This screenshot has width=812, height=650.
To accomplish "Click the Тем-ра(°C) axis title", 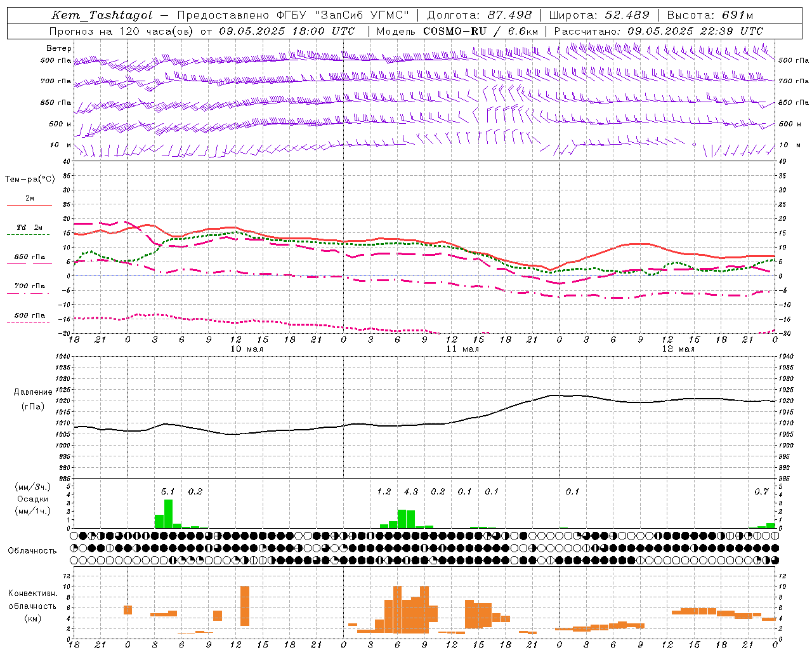I will pos(30,180).
